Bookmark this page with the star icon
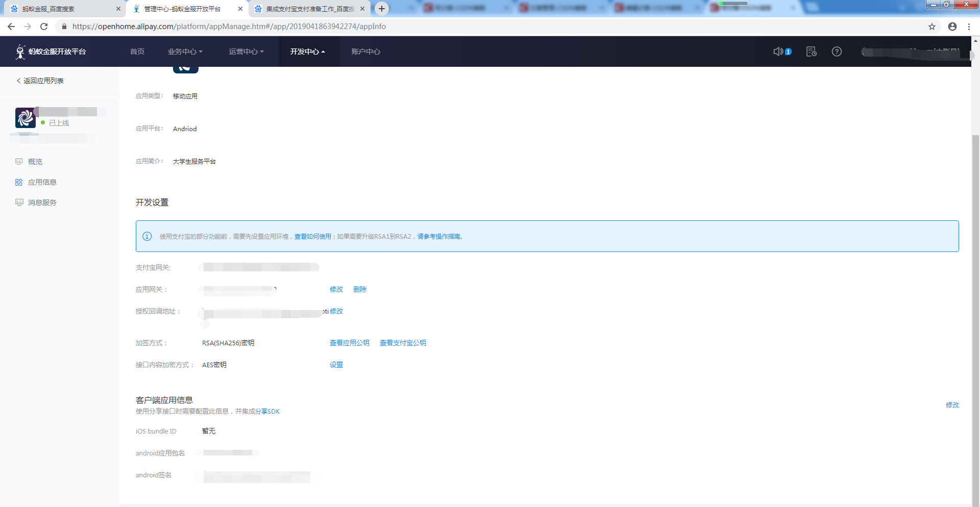The height and width of the screenshot is (507, 980). click(x=932, y=27)
